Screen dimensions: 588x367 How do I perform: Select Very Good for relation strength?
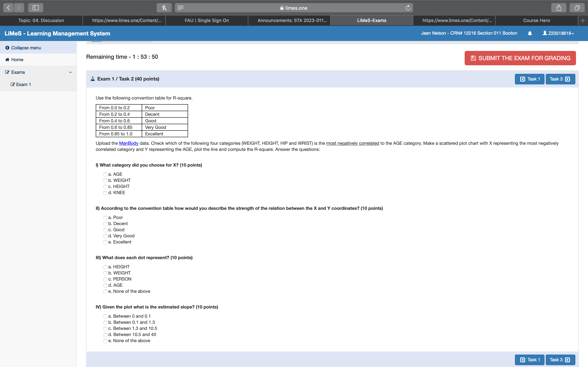pos(105,236)
